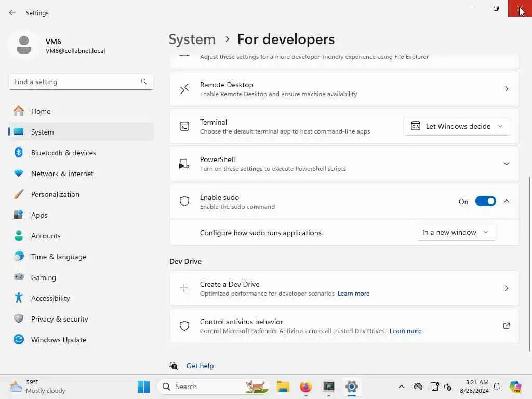Open the Windows Start menu
Image resolution: width=532 pixels, height=399 pixels.
143,387
